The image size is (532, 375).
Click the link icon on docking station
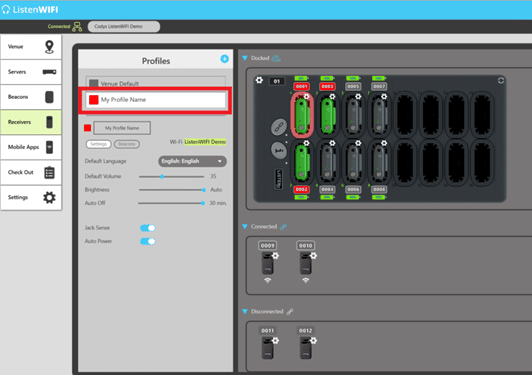click(x=279, y=127)
